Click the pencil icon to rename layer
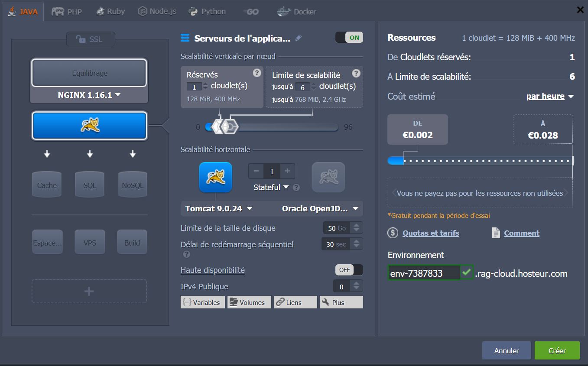The height and width of the screenshot is (366, 588). coord(298,38)
